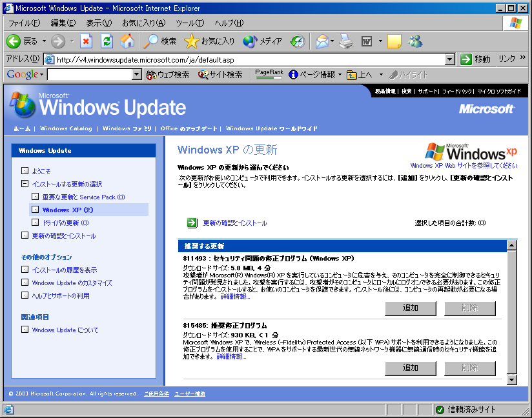Open the Media pane globe icon
The image size is (532, 418).
(x=250, y=41)
